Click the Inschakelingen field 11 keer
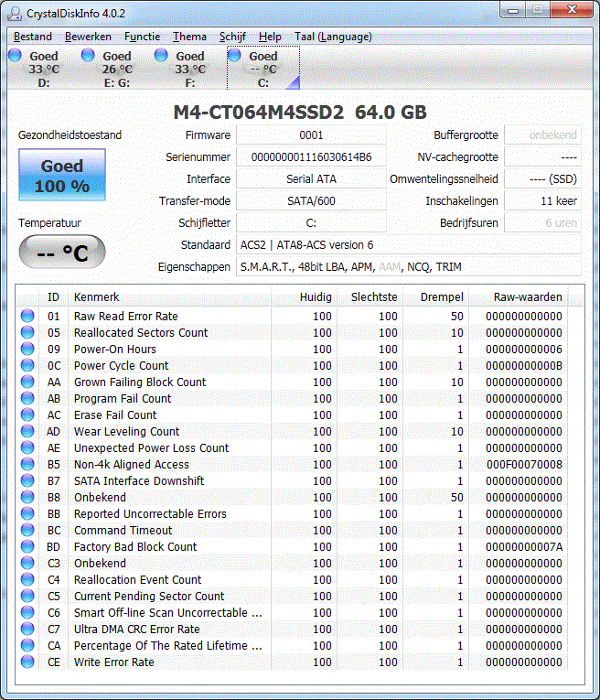 543,200
